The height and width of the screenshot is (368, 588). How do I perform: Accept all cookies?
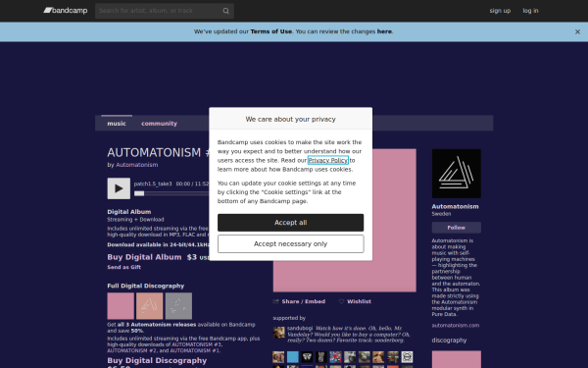pyautogui.click(x=291, y=223)
